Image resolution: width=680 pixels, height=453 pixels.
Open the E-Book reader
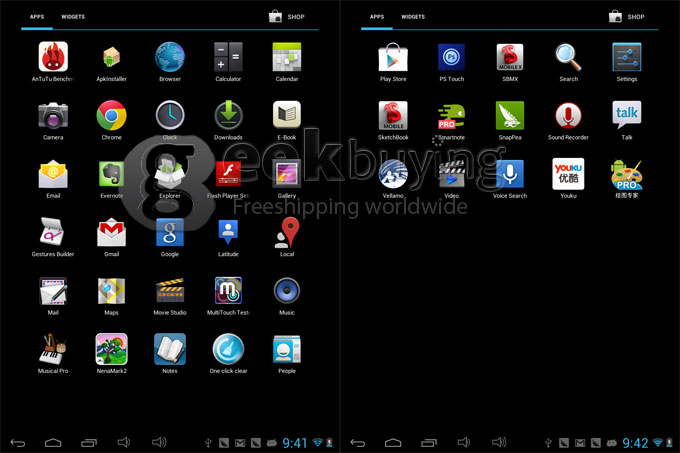point(287,115)
